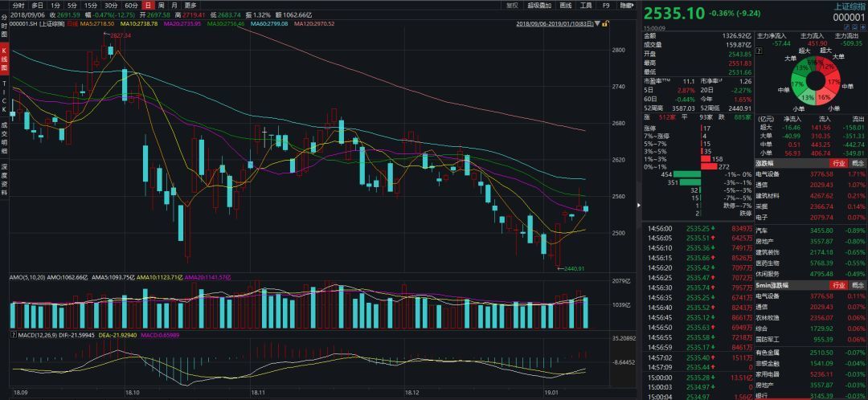Viewport: 868px width, 400px height.
Task: Expand the 更多 period options
Action: [190, 5]
